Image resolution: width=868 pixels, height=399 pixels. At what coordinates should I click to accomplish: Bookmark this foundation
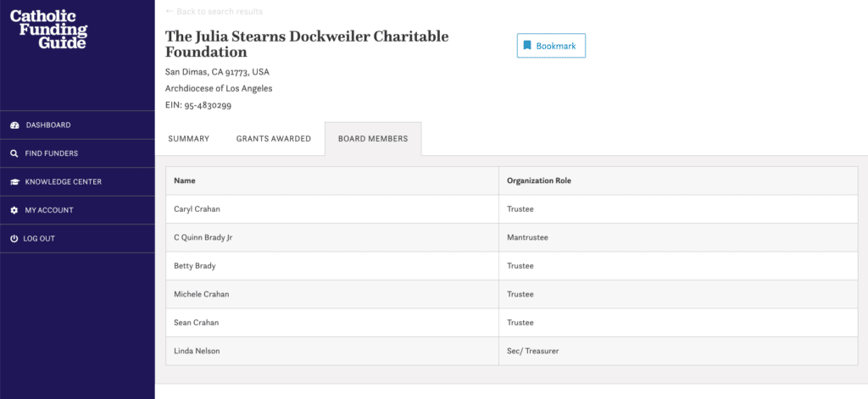551,46
